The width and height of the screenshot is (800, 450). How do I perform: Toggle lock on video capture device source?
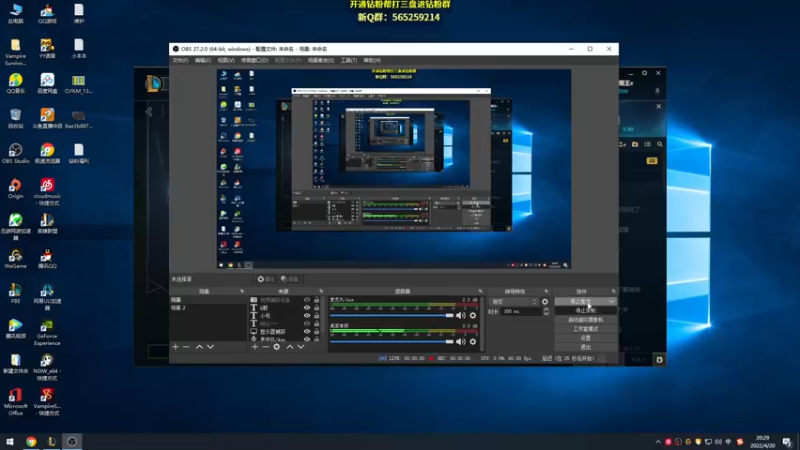coord(316,300)
